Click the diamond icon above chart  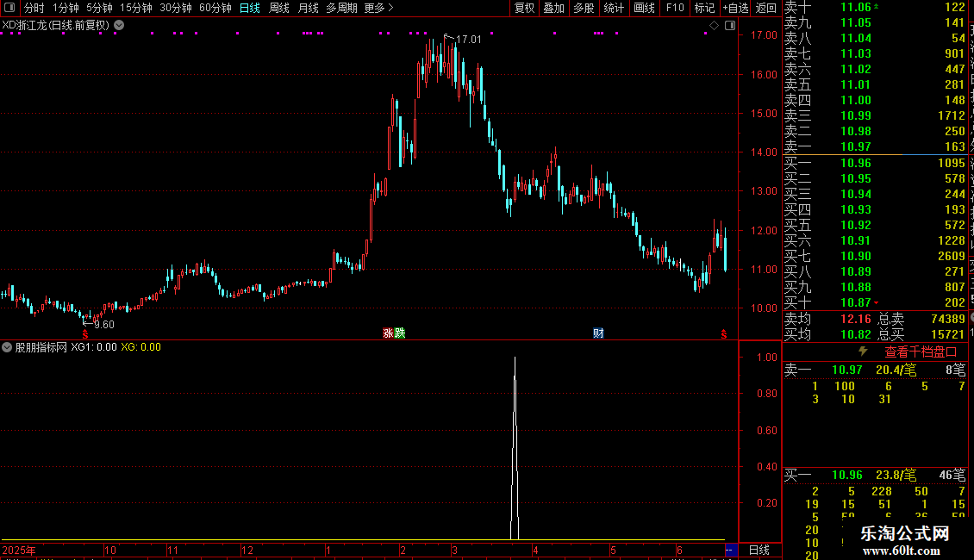[x=714, y=26]
